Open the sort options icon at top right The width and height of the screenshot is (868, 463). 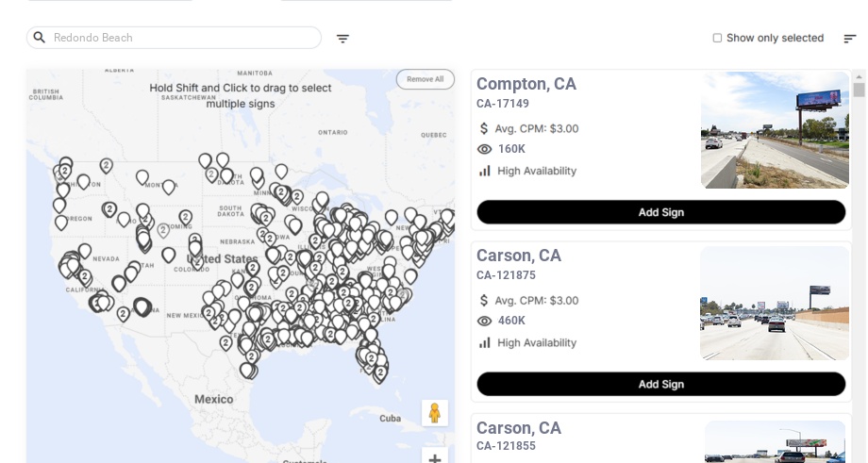point(849,39)
